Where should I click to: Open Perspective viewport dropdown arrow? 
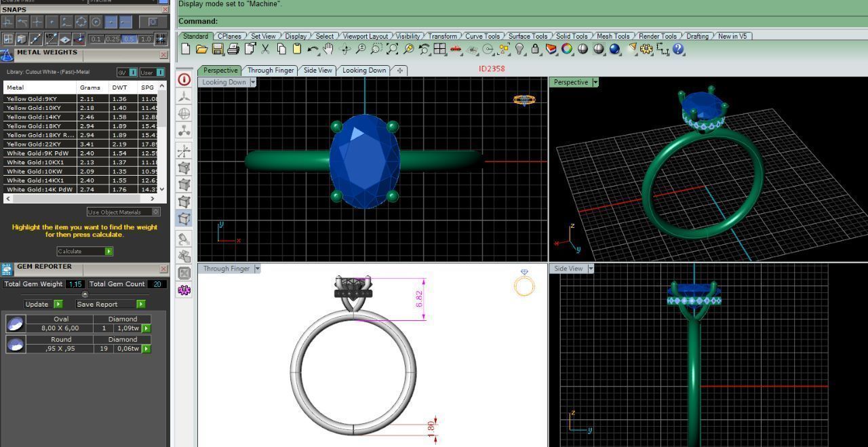[595, 82]
